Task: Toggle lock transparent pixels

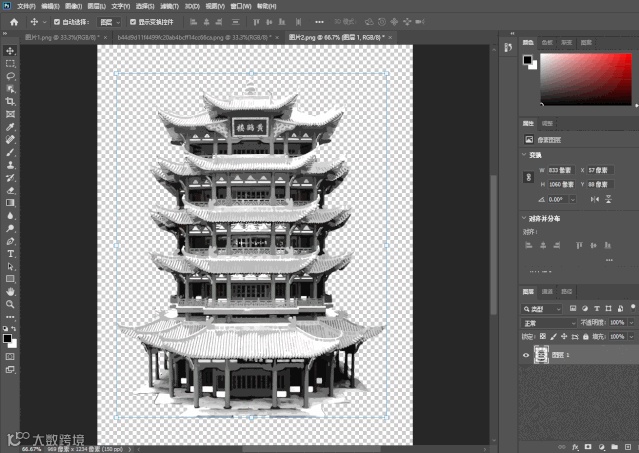Action: click(543, 336)
